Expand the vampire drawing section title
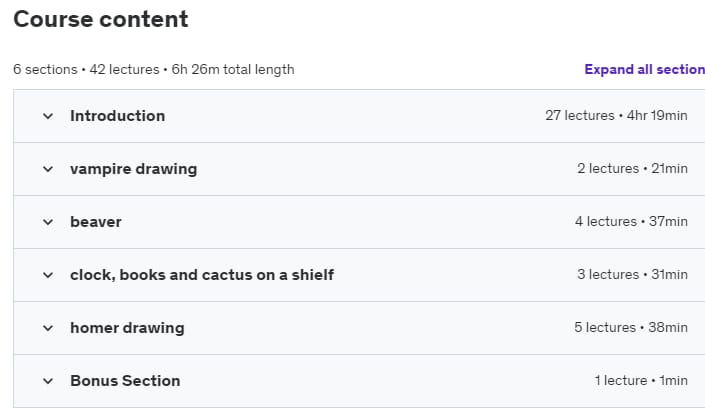This screenshot has width=705, height=408. point(134,169)
